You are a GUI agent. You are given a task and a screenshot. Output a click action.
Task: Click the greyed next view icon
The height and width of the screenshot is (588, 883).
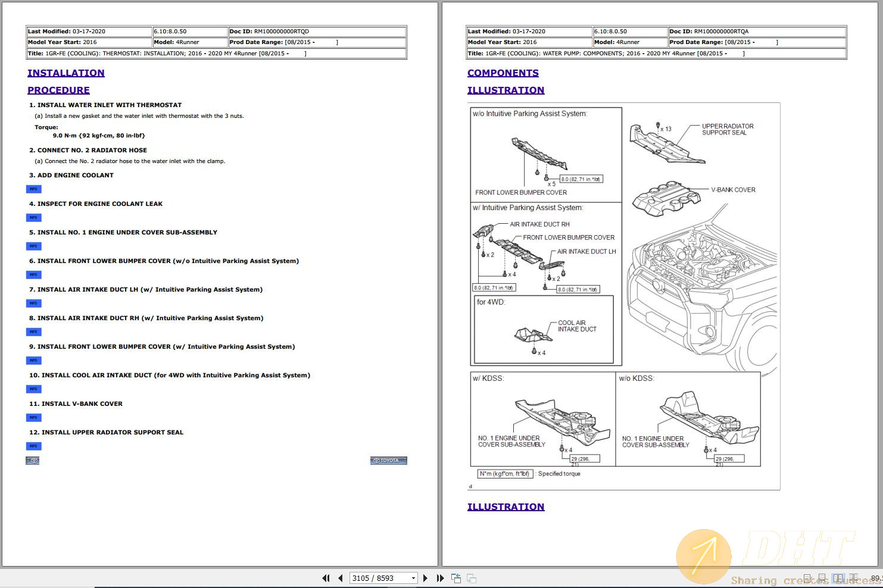click(x=471, y=578)
